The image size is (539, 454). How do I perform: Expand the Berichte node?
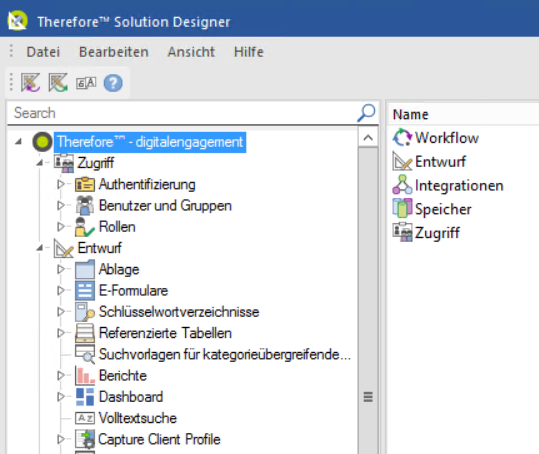61,376
